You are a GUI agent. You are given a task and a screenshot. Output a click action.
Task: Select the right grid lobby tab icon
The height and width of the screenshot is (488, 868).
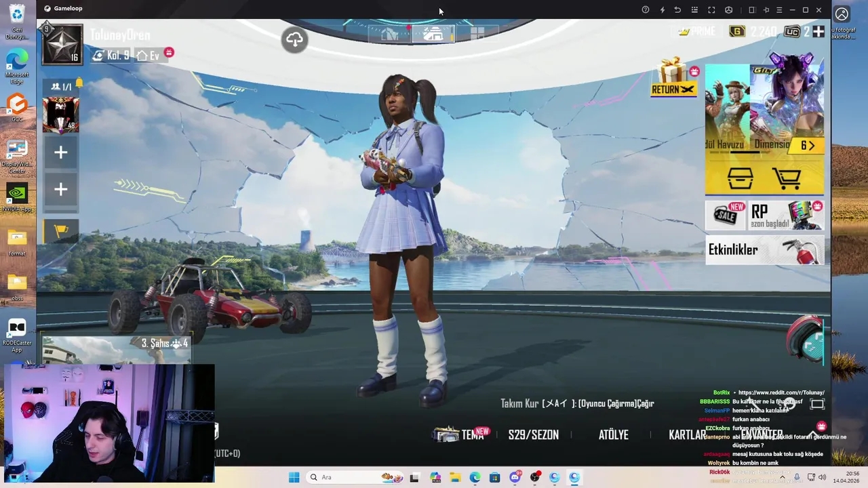tap(477, 34)
